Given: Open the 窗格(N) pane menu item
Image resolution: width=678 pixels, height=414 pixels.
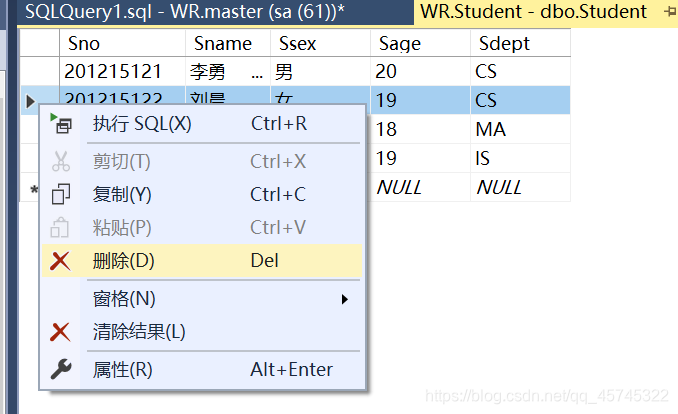Looking at the screenshot, I should click(202, 299).
